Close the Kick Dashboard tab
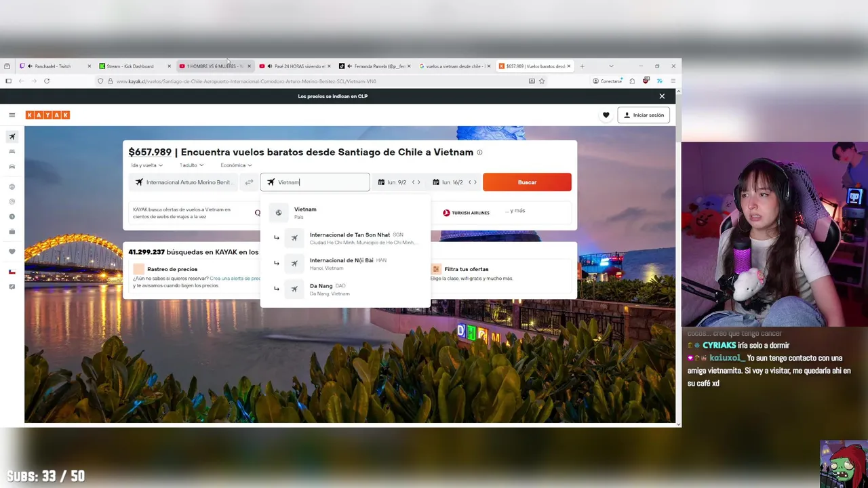 click(x=169, y=66)
